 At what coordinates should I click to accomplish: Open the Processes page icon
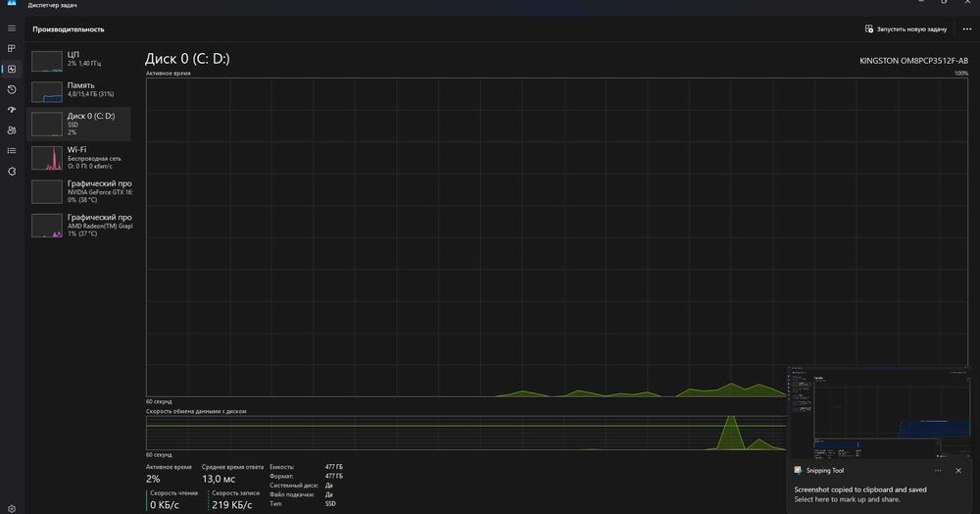tap(11, 48)
